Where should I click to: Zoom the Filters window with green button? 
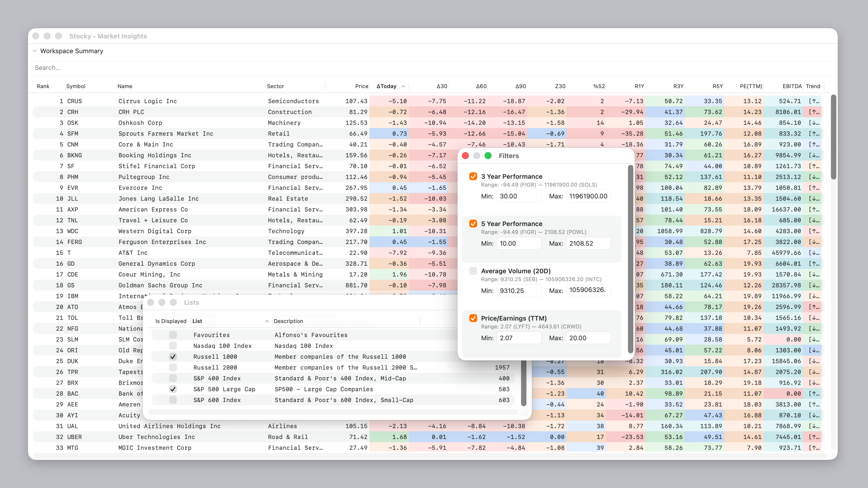coord(488,156)
